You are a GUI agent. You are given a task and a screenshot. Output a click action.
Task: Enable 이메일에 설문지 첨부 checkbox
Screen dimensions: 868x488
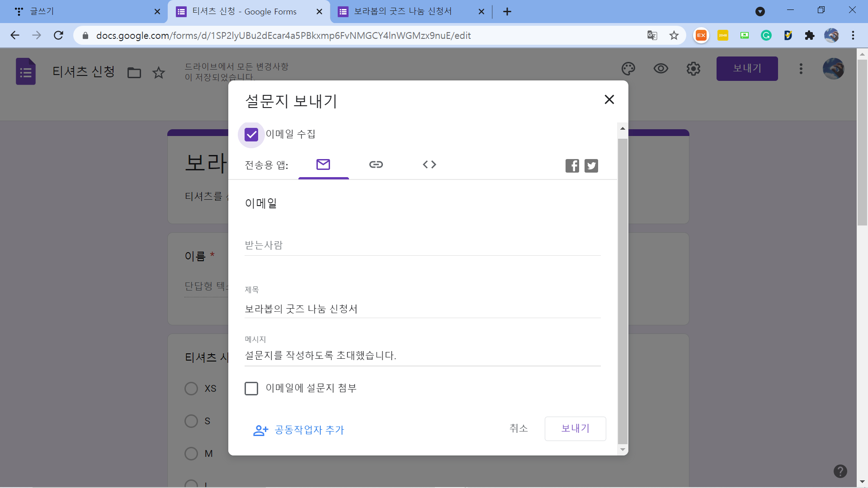[251, 389]
